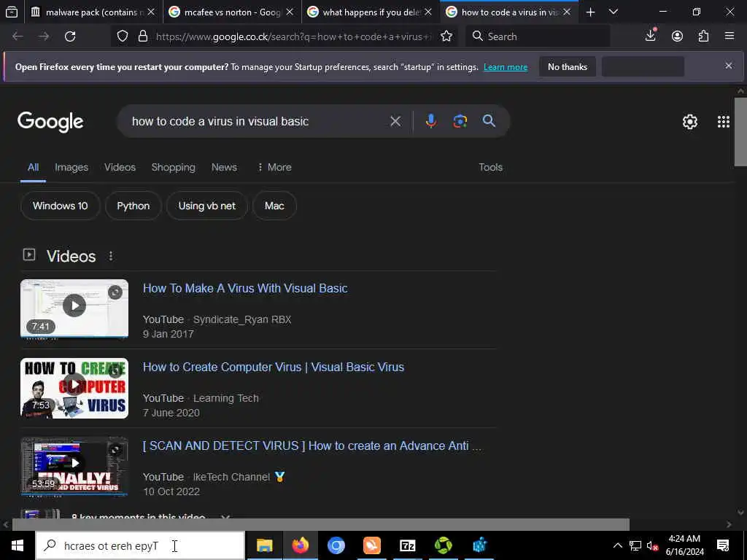
Task: Open Windows Start menu
Action: [x=18, y=545]
